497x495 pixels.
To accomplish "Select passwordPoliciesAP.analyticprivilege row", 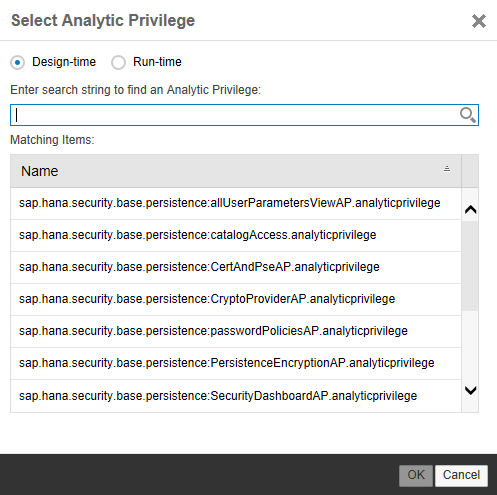I will click(236, 331).
